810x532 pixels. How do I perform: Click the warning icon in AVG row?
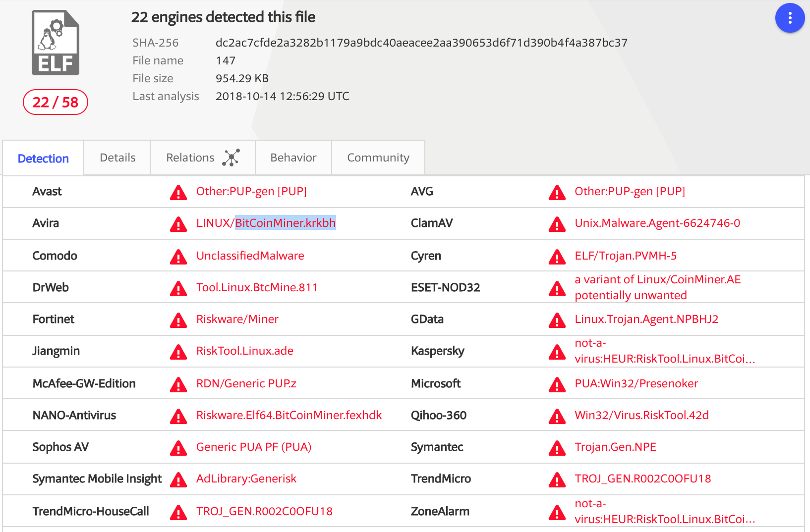[x=557, y=192]
